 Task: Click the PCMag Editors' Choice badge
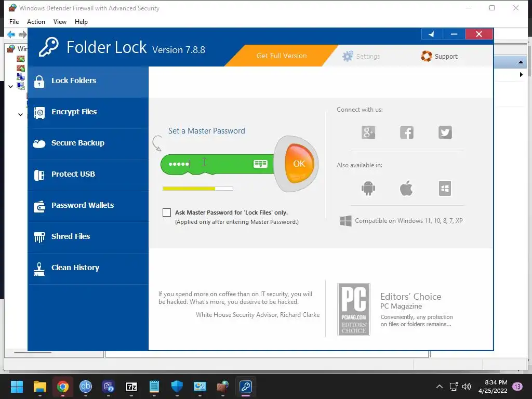click(x=353, y=309)
